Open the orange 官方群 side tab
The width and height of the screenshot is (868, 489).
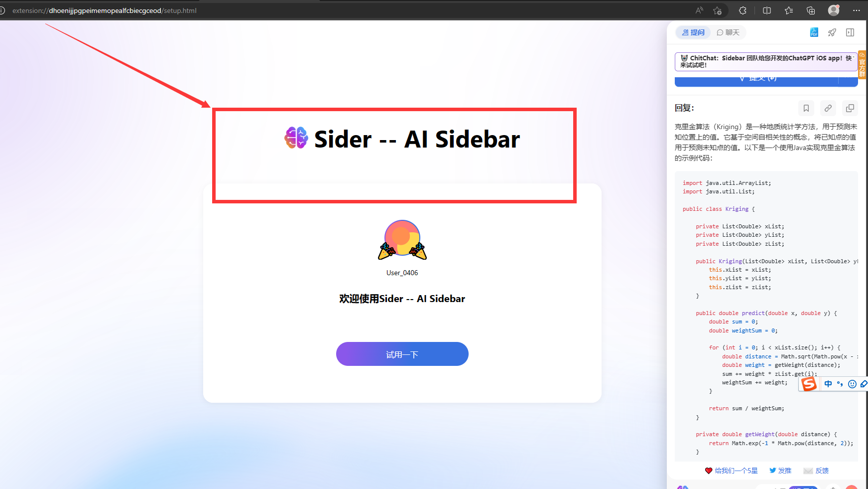click(863, 65)
